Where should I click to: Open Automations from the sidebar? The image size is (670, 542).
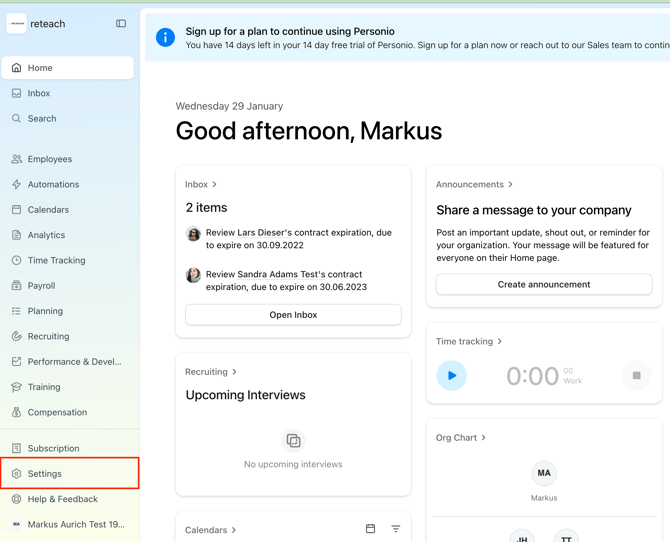[x=68, y=184]
